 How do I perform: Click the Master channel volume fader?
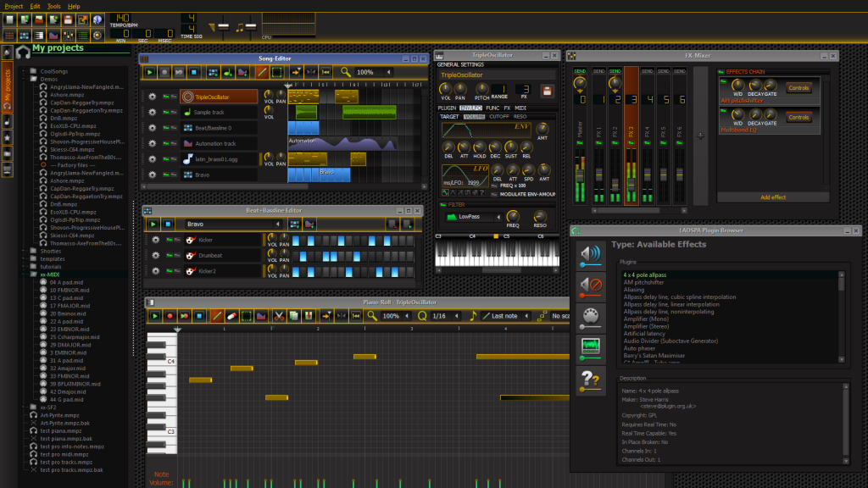[580, 176]
